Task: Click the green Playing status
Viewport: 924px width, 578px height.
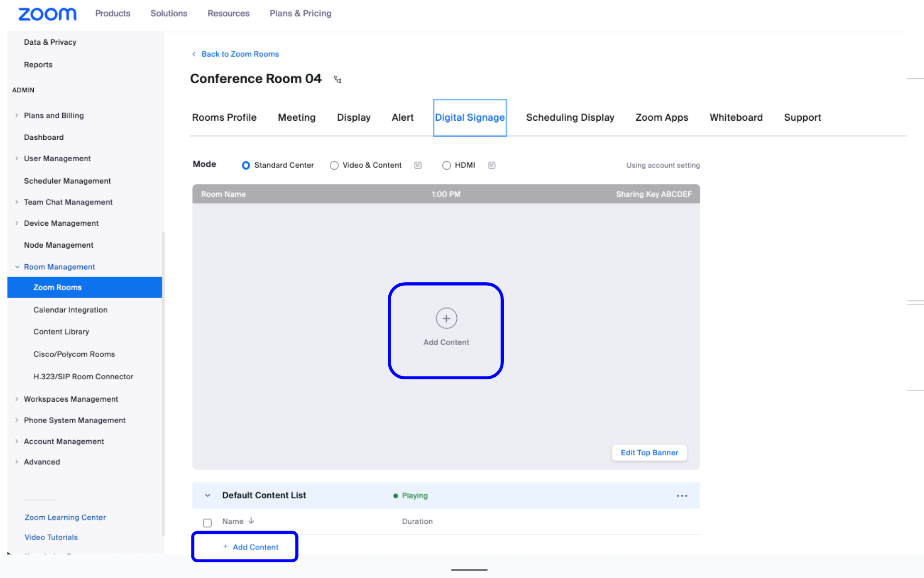Action: click(x=411, y=496)
